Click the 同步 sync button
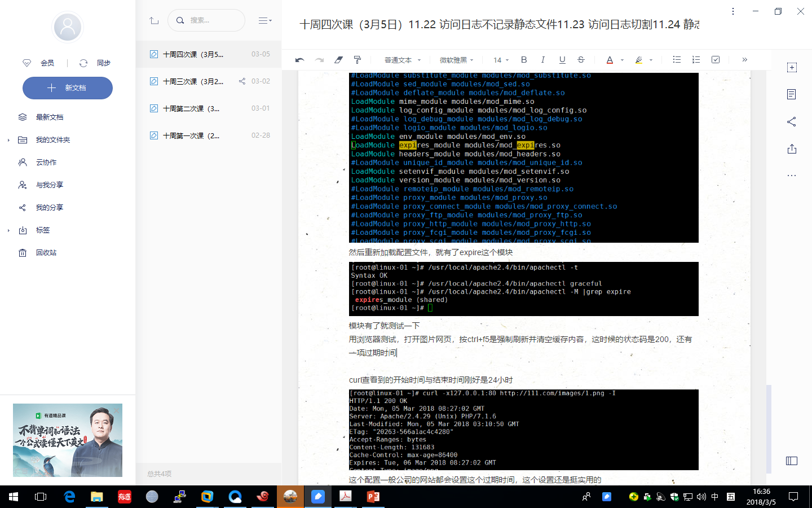The height and width of the screenshot is (508, 812). pos(95,63)
